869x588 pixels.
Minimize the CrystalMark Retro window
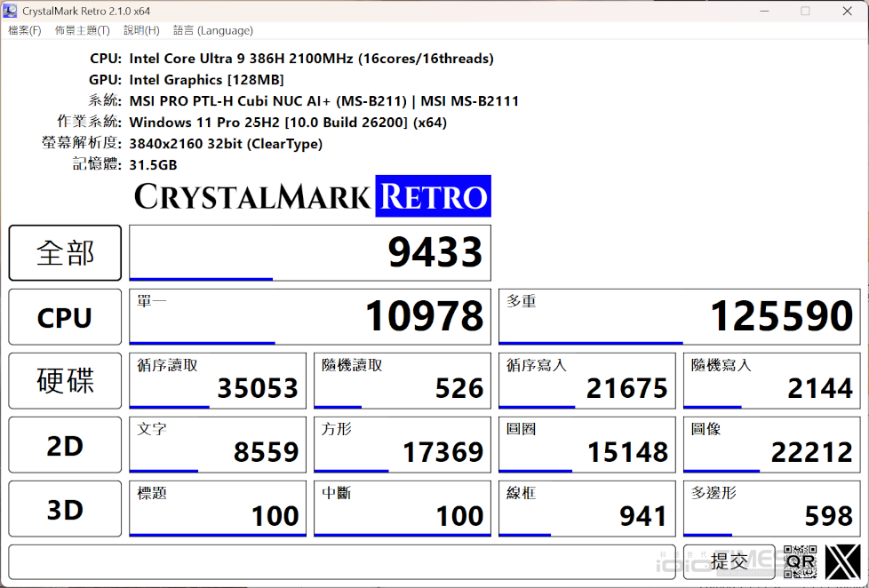tap(764, 11)
